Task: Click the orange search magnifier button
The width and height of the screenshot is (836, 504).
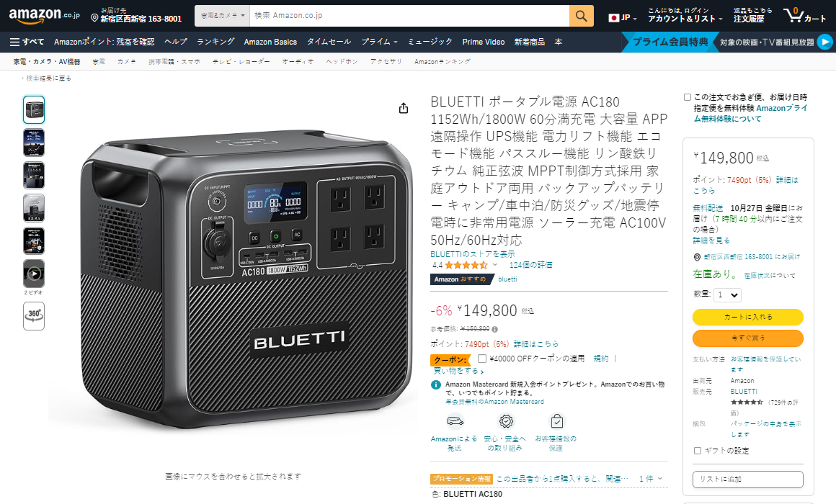Action: [581, 16]
